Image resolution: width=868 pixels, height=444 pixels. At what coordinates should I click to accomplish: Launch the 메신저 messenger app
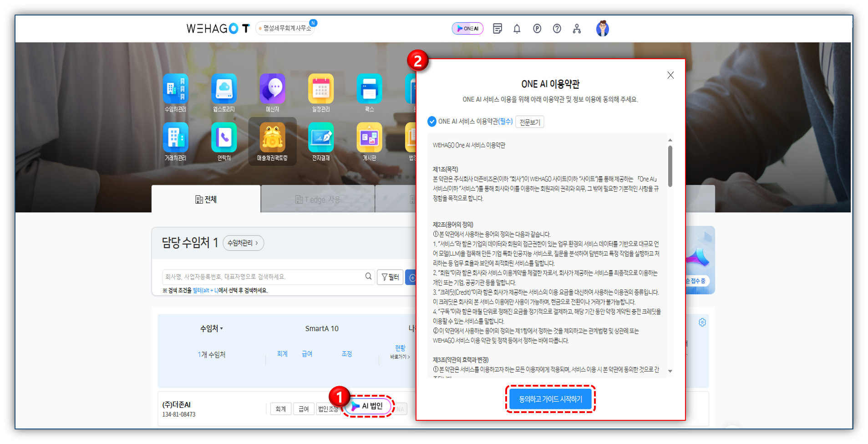click(x=272, y=89)
